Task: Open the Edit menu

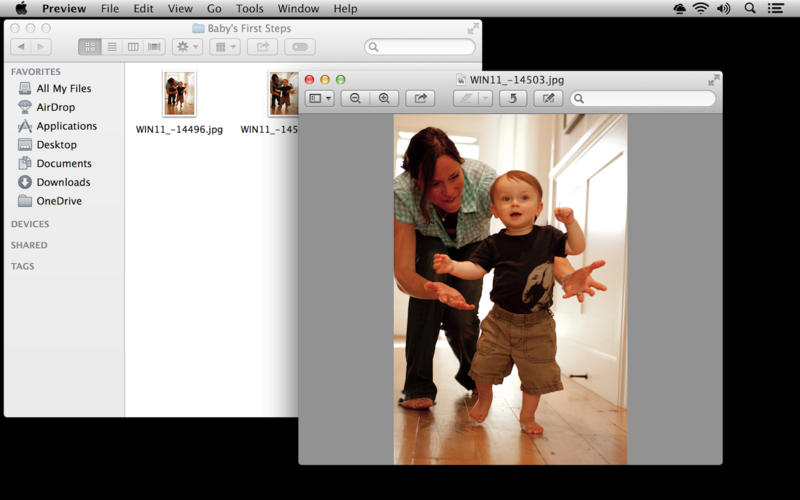Action: click(x=143, y=9)
